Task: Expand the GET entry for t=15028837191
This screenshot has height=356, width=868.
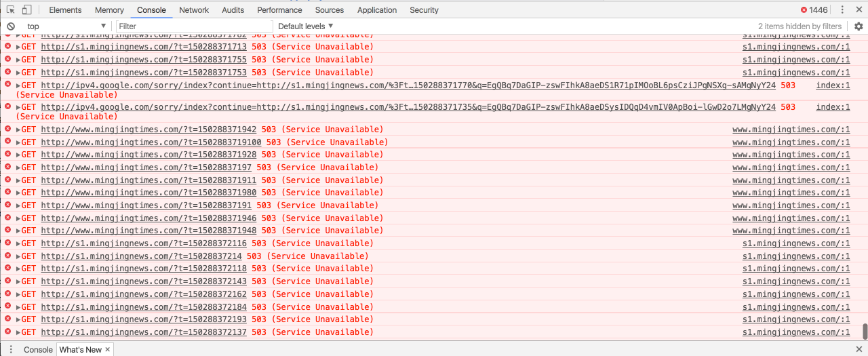Action: pos(18,205)
